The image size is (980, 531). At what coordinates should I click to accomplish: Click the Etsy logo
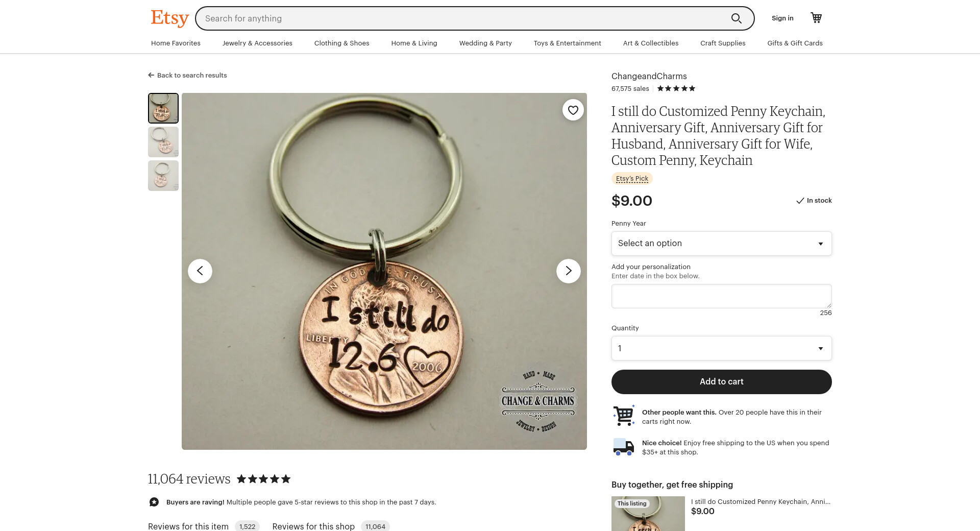click(169, 18)
